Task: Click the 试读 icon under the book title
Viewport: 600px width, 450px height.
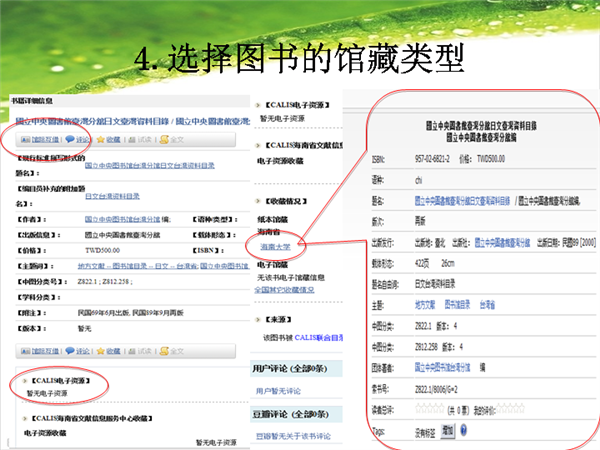Action: click(x=132, y=140)
